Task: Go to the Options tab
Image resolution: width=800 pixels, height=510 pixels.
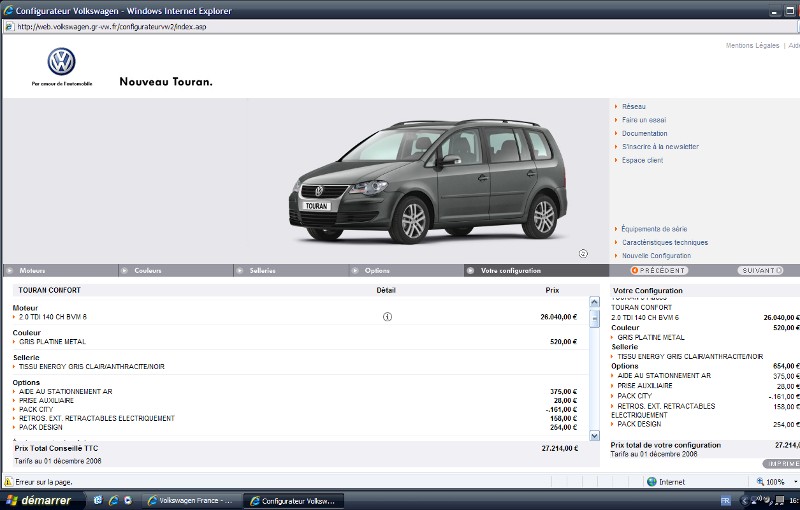Action: click(406, 270)
